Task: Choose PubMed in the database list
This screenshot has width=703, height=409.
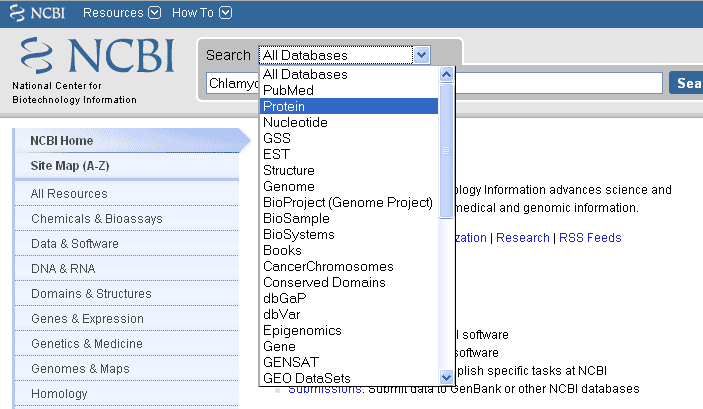Action: pos(288,90)
